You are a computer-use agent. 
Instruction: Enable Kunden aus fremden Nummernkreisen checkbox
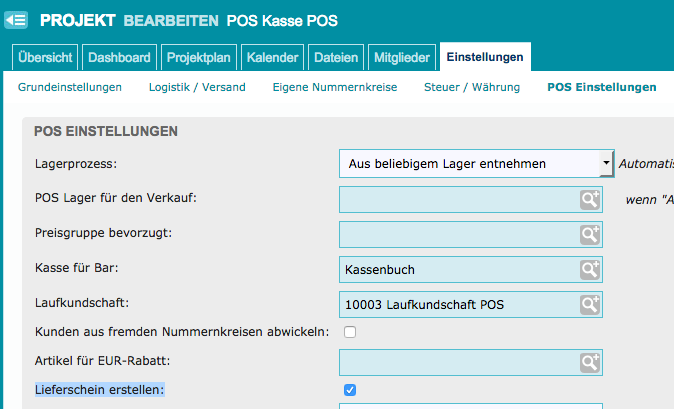point(350,332)
